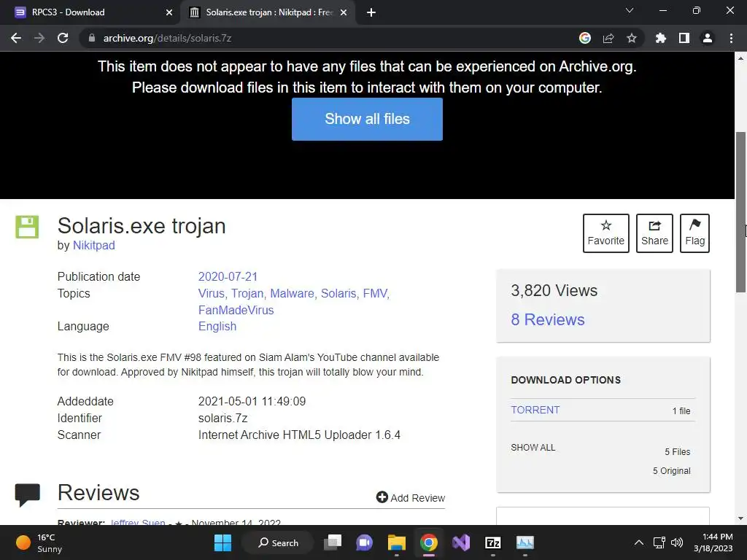Open the Trojan topic link

coord(247,293)
